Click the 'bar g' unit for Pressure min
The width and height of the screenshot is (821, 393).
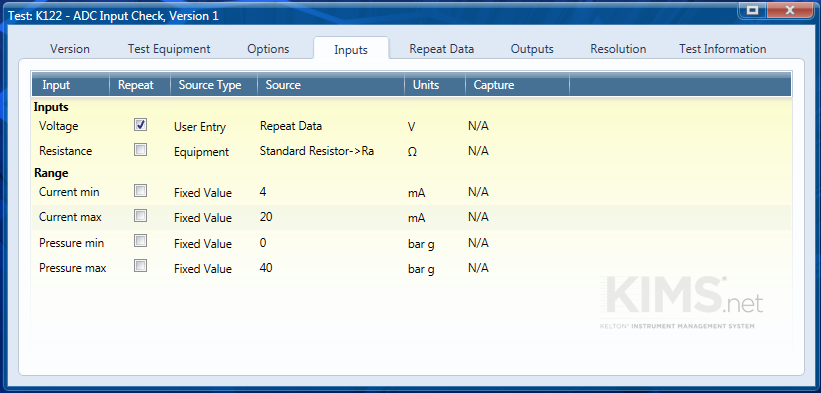point(421,244)
